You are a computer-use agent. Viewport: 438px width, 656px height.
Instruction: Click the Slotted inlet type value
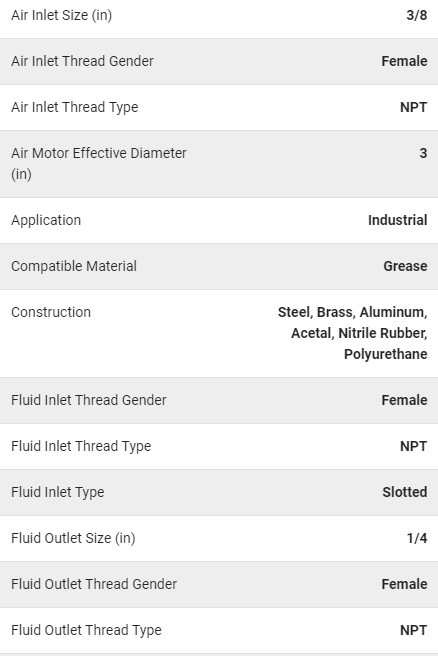point(405,492)
